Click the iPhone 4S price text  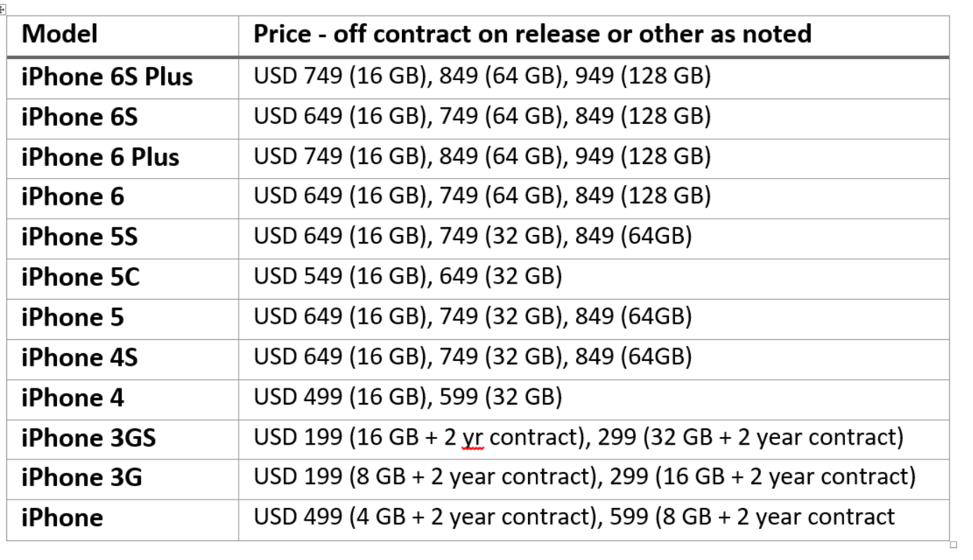[x=473, y=357]
